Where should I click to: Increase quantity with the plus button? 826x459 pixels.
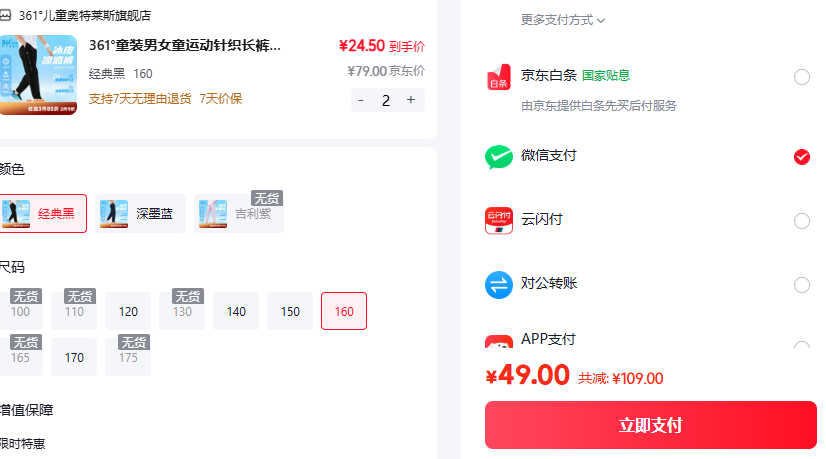click(411, 100)
